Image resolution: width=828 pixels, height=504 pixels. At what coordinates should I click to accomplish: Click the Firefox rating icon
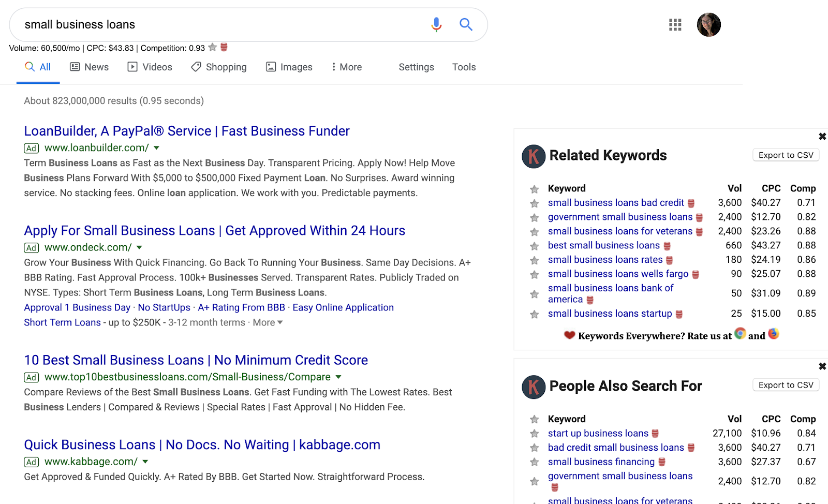point(773,334)
